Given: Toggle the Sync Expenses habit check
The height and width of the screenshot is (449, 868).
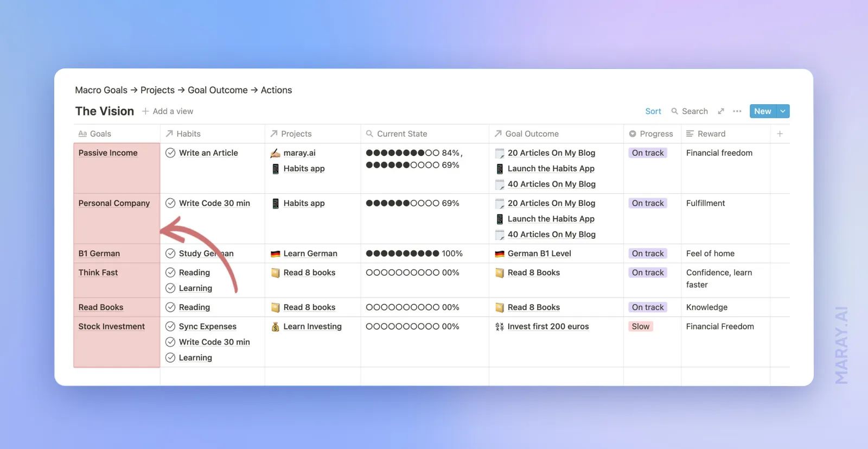Looking at the screenshot, I should tap(170, 326).
